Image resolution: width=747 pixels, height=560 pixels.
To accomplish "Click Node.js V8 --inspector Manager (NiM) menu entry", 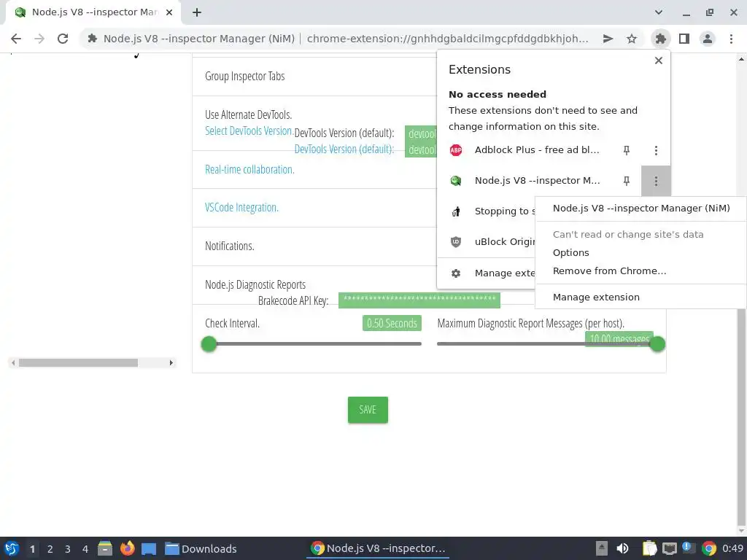I will tap(640, 208).
